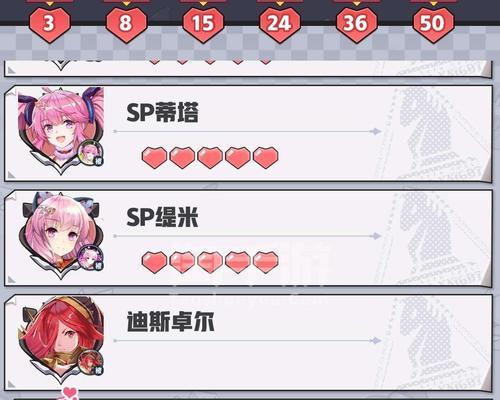Image resolution: width=500 pixels, height=400 pixels.
Task: Click third affection heart of SP缇米
Action: (x=210, y=262)
